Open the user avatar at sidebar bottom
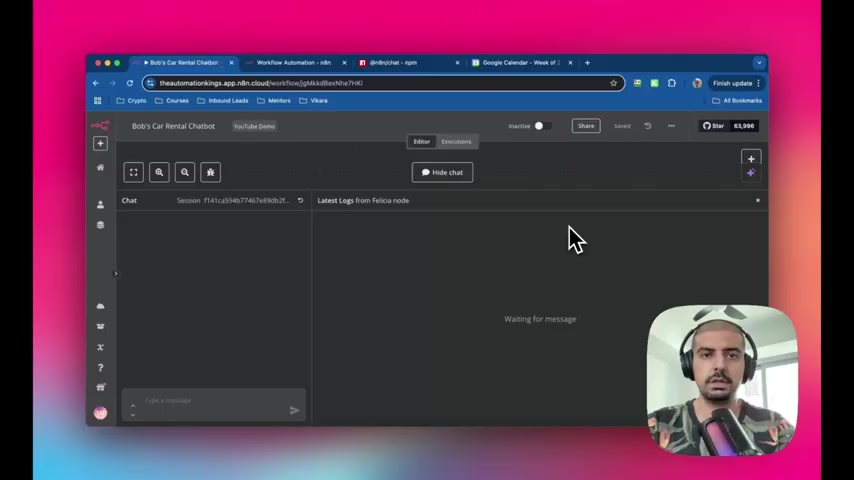The height and width of the screenshot is (480, 854). tap(100, 413)
